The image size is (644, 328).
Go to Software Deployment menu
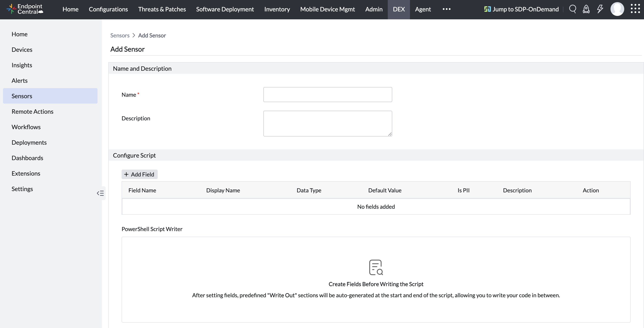(x=225, y=9)
